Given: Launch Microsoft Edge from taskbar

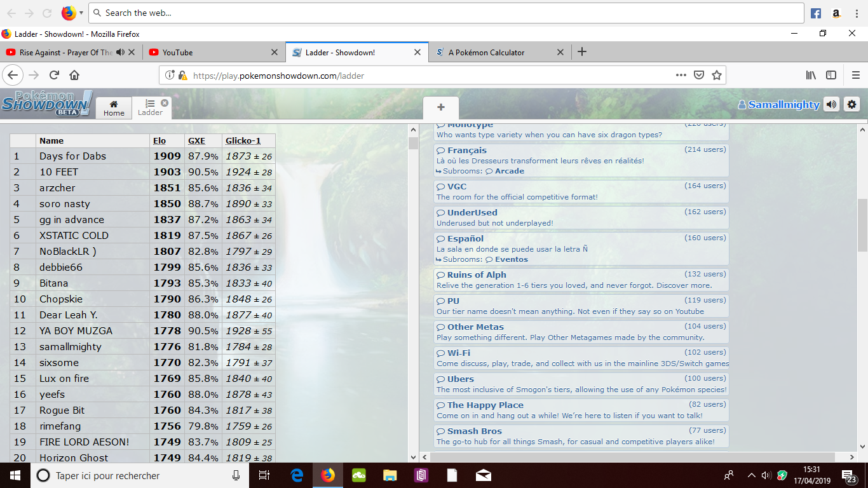Looking at the screenshot, I should point(297,475).
